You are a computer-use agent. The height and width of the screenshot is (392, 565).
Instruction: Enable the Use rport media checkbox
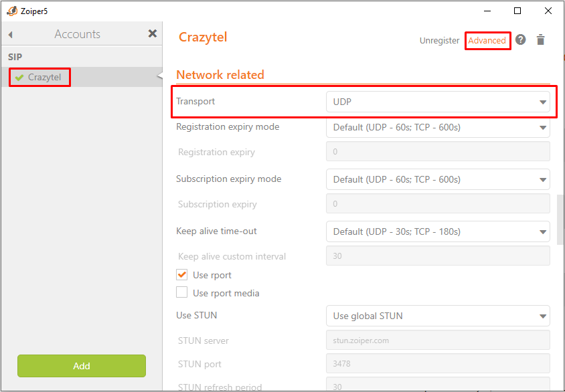pyautogui.click(x=181, y=292)
